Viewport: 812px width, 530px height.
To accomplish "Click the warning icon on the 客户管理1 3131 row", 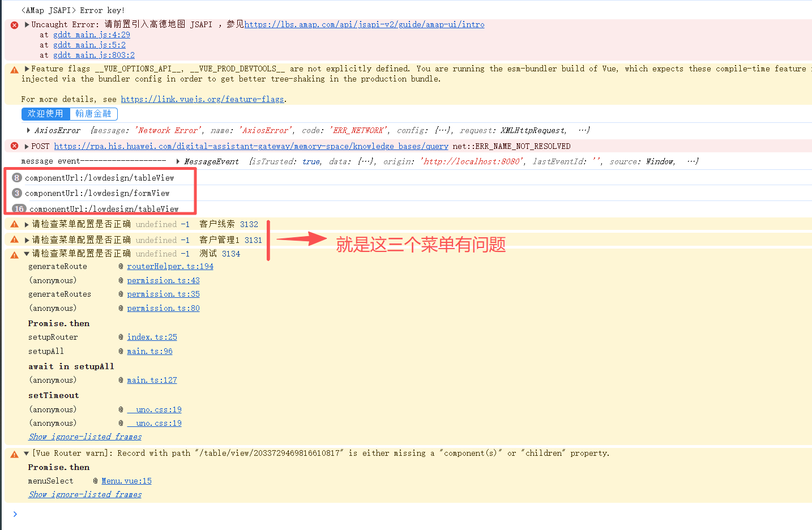I will tap(15, 240).
